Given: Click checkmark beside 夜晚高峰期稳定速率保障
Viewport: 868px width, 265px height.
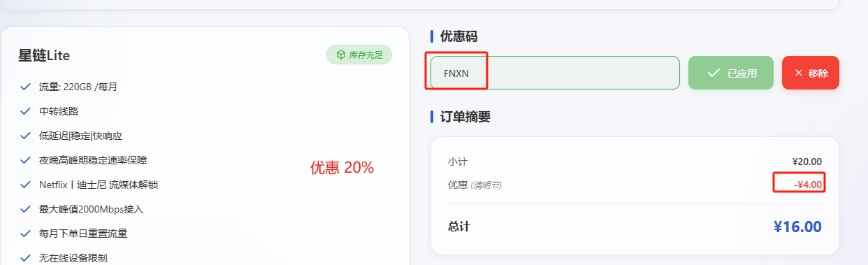Looking at the screenshot, I should click(x=26, y=160).
